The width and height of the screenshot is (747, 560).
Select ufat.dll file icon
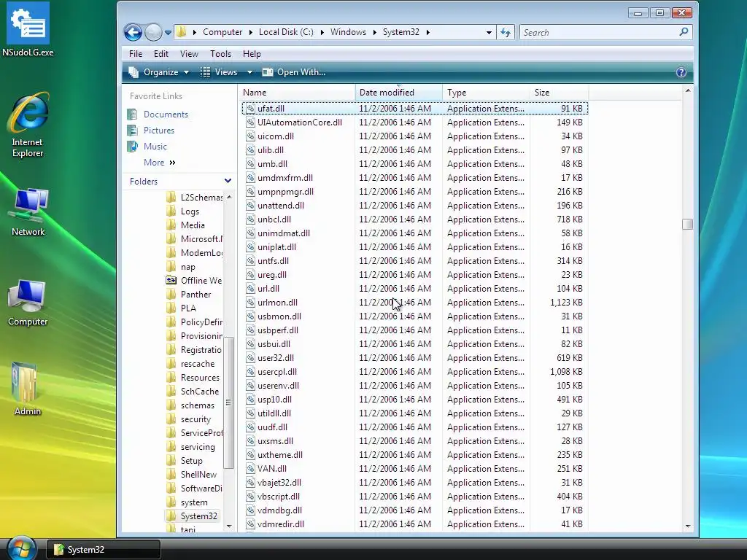[x=250, y=109]
